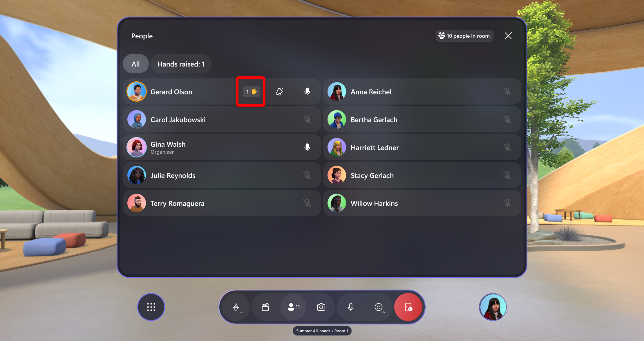Click the camera icon in toolbar
This screenshot has width=644, height=341.
321,307
